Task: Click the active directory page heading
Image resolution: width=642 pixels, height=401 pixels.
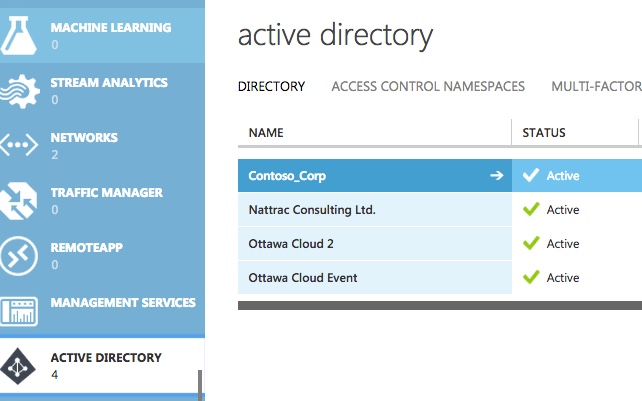Action: tap(335, 36)
